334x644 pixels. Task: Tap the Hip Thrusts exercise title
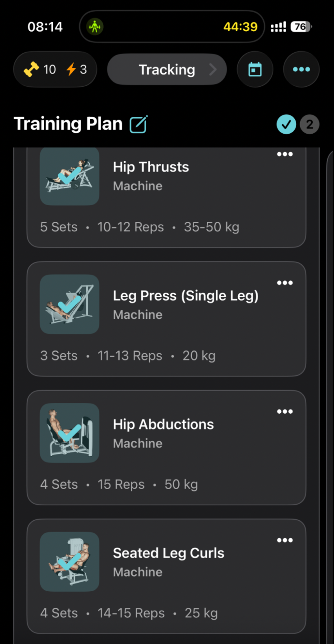151,167
